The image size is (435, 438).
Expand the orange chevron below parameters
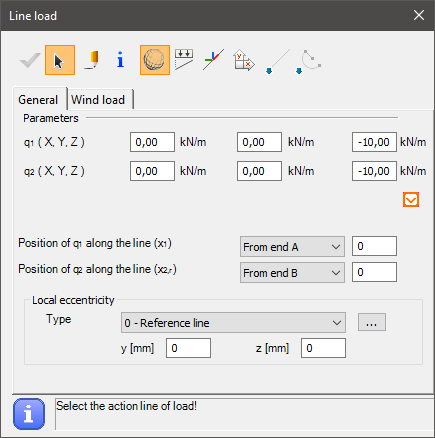[411, 200]
